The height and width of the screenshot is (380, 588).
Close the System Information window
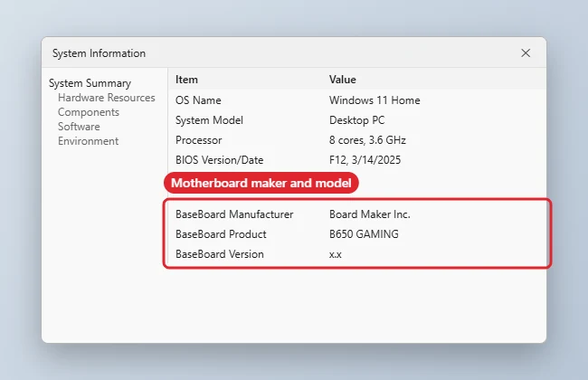[526, 52]
